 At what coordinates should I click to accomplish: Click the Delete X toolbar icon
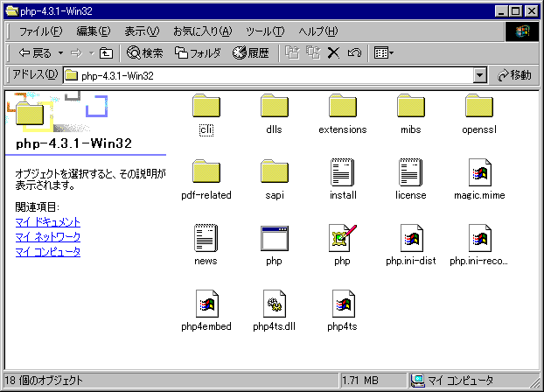[x=333, y=53]
